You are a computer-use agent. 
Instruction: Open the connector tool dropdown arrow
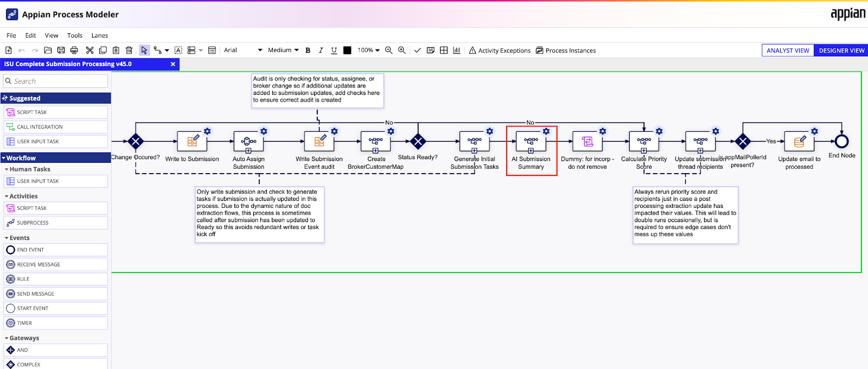[167, 50]
